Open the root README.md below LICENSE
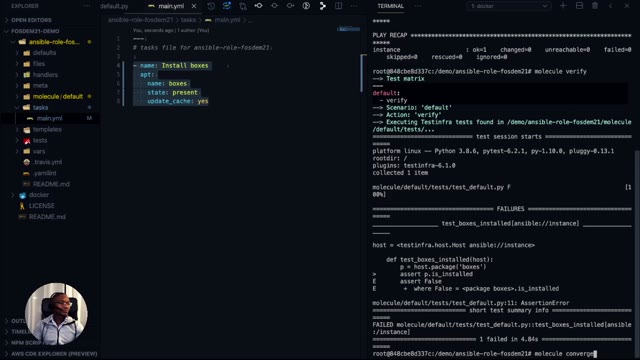The image size is (640, 360). click(47, 217)
